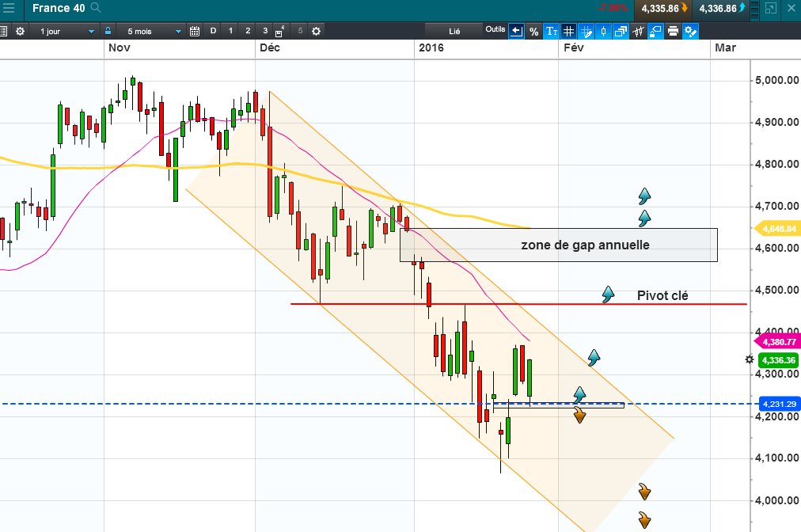The width and height of the screenshot is (801, 532).
Task: Select the yellow 4,648.84 moving average label
Action: point(777,229)
